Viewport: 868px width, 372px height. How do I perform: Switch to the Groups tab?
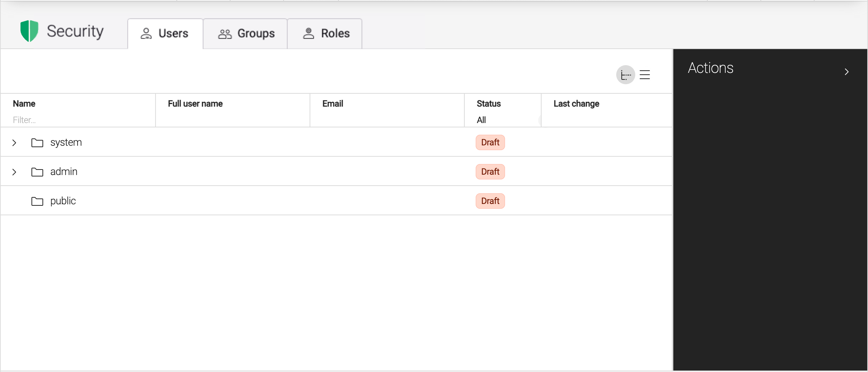tap(246, 34)
